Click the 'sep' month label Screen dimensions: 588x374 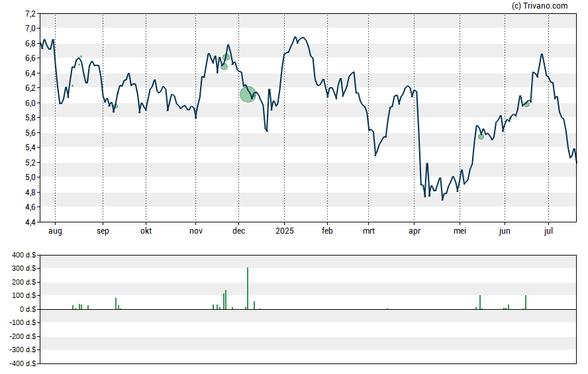103,231
